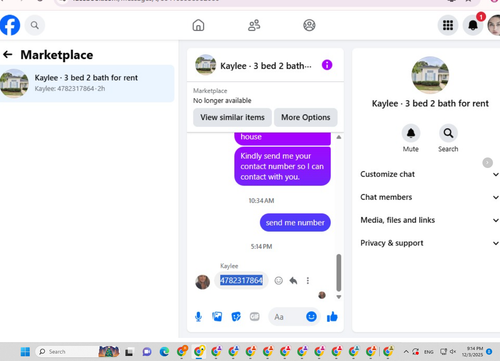
Task: React to Kaylee's message with emoji
Action: tap(279, 281)
